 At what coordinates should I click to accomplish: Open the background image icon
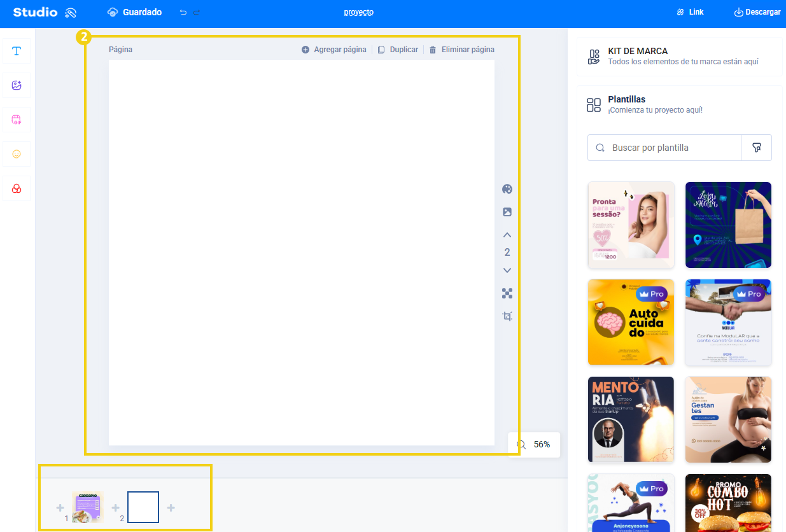point(507,212)
